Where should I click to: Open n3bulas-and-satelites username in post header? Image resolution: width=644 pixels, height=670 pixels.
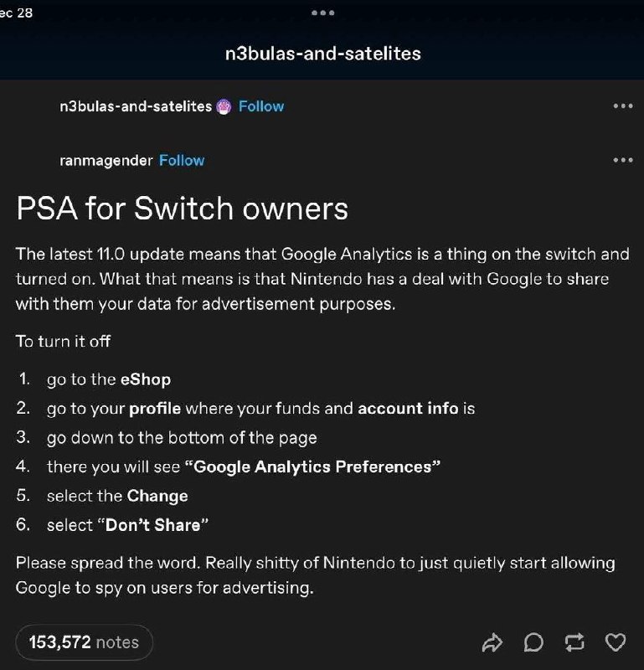(x=136, y=106)
